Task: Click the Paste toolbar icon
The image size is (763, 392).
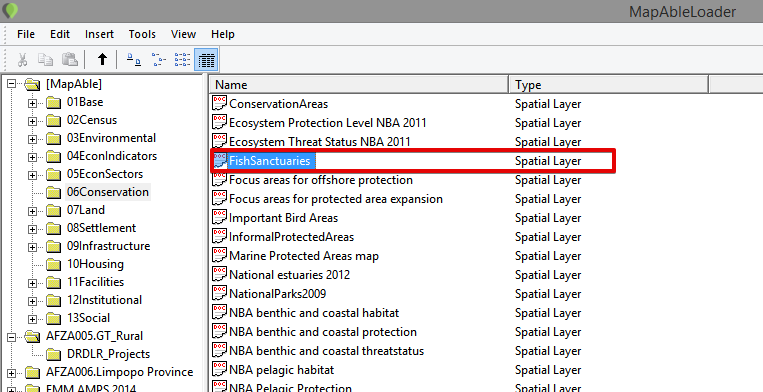Action: pos(70,59)
